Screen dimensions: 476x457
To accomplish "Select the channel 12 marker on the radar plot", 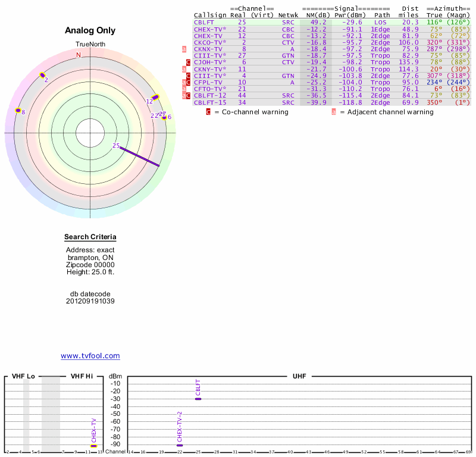I will click(x=155, y=98).
